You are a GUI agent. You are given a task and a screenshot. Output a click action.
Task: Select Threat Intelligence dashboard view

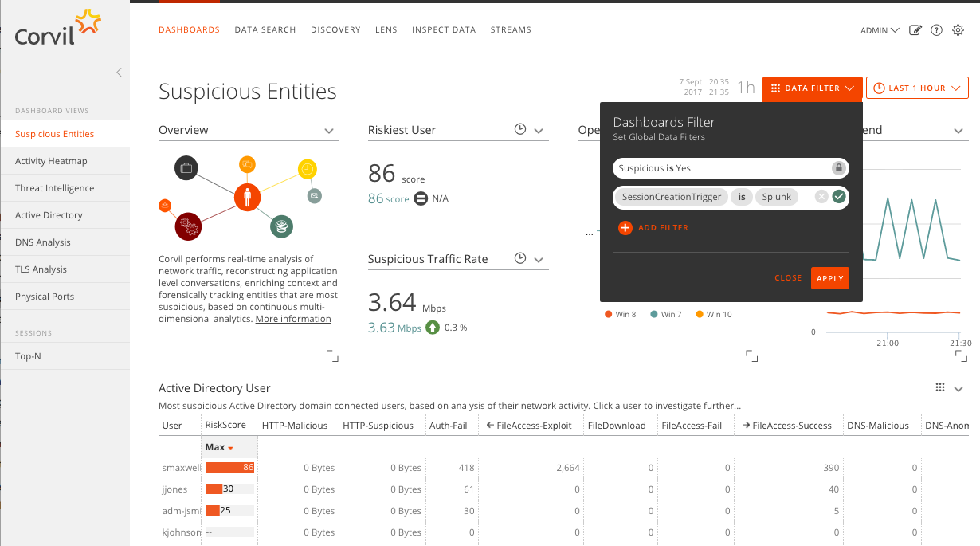point(65,188)
